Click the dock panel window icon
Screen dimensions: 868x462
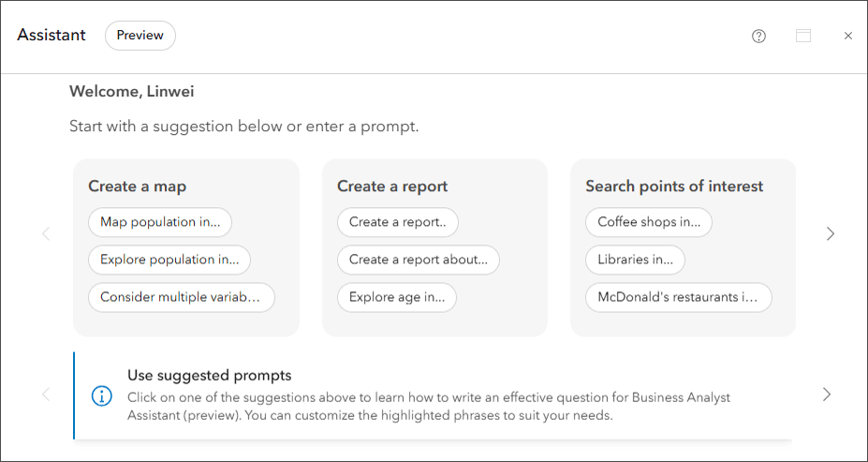tap(803, 36)
